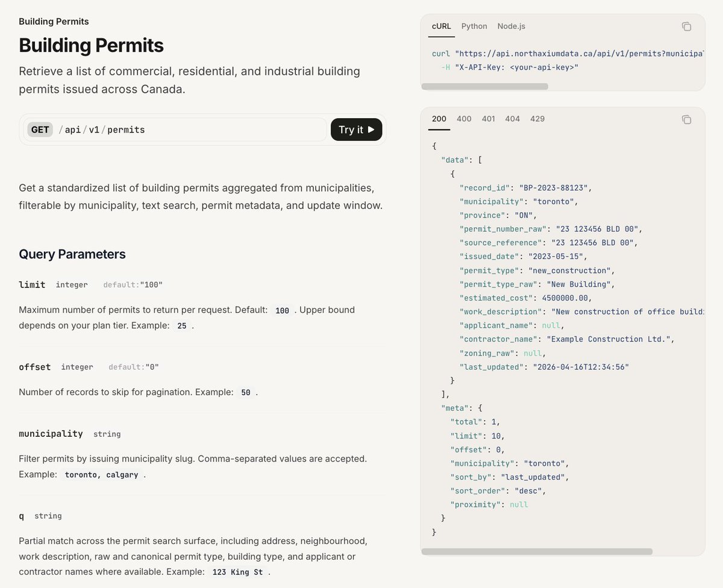
Task: Select the 404 response tab
Action: 513,119
